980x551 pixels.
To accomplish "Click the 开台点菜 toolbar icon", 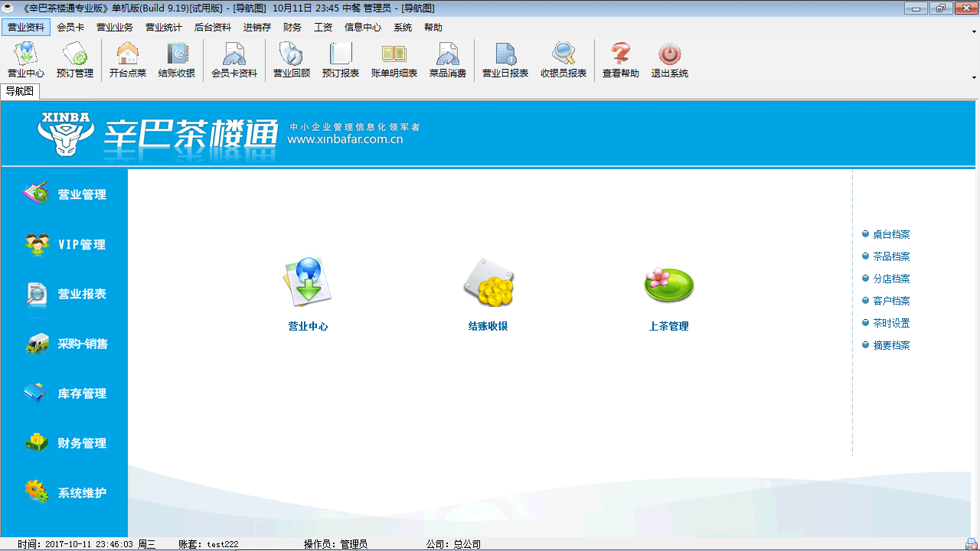I will pyautogui.click(x=127, y=60).
